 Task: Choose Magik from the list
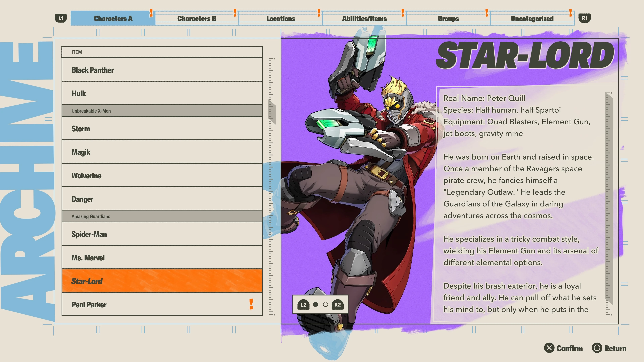coord(162,152)
